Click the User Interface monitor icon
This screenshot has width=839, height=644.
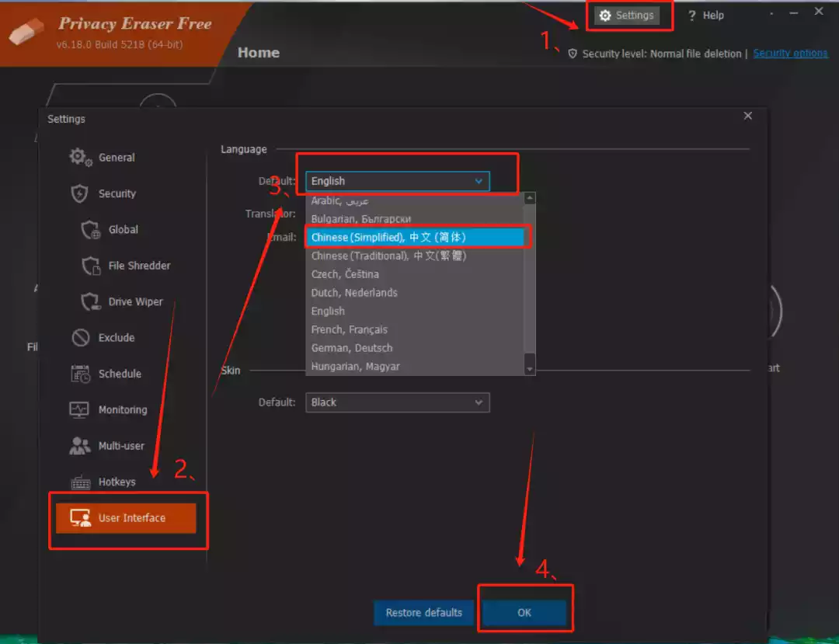80,518
